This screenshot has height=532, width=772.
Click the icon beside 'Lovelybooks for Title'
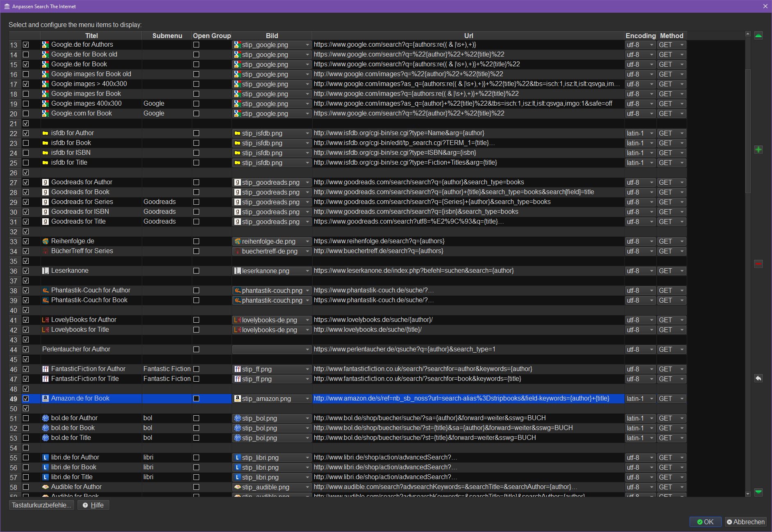click(45, 330)
